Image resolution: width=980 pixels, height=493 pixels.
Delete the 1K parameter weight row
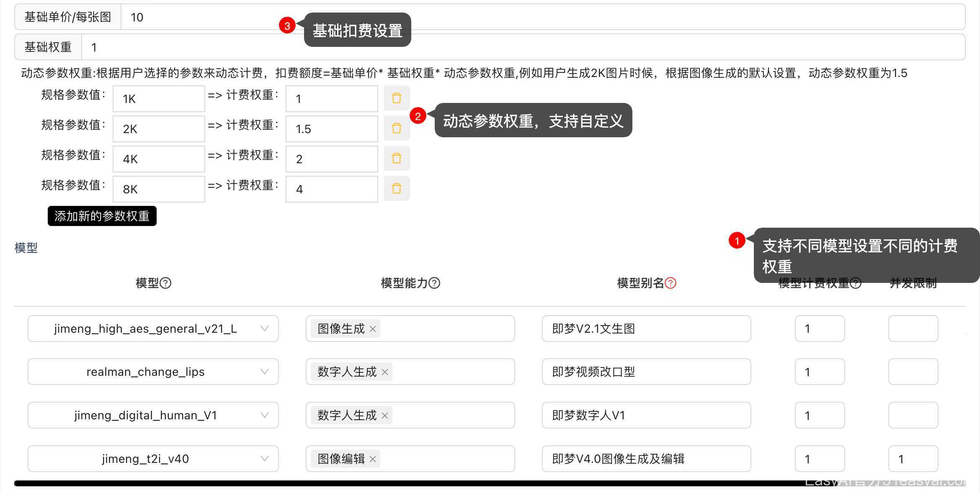point(396,98)
